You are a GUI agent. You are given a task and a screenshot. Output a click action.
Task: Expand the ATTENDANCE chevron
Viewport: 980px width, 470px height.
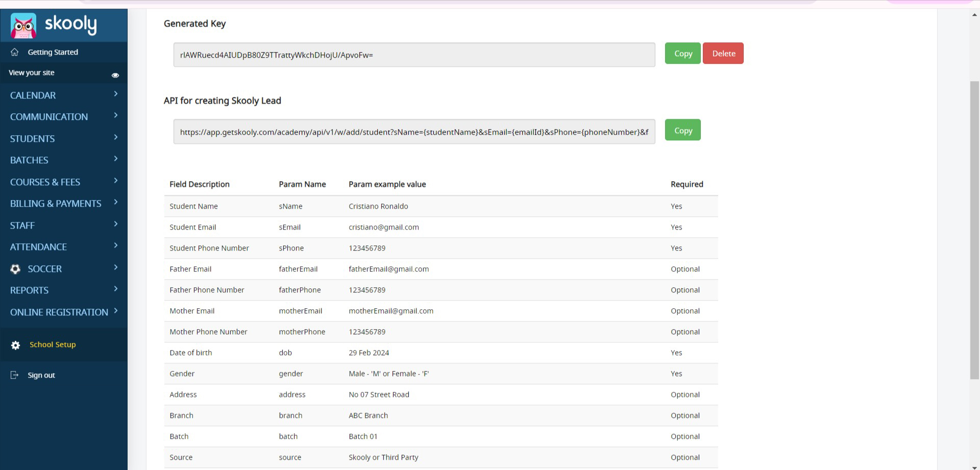tap(116, 245)
